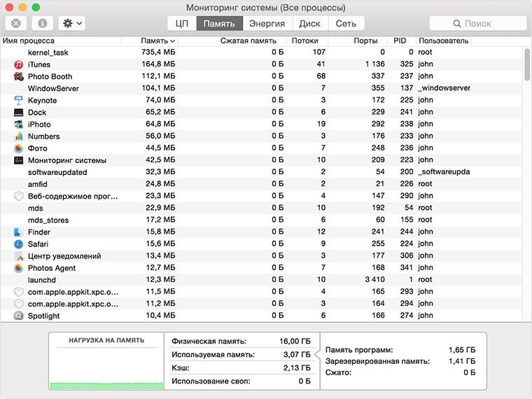The height and width of the screenshot is (399, 532).
Task: Click the _softwareupda user cell
Action: click(x=444, y=172)
